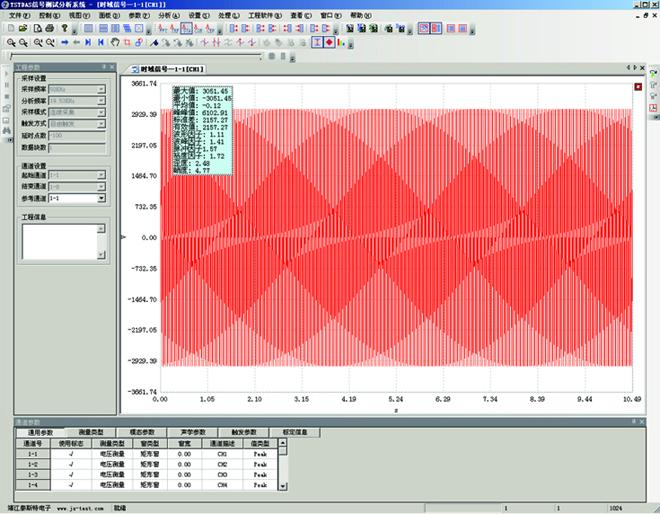The height and width of the screenshot is (514, 660).
Task: Toggle 使用标志 checkmark for channel 1-1
Action: point(71,452)
